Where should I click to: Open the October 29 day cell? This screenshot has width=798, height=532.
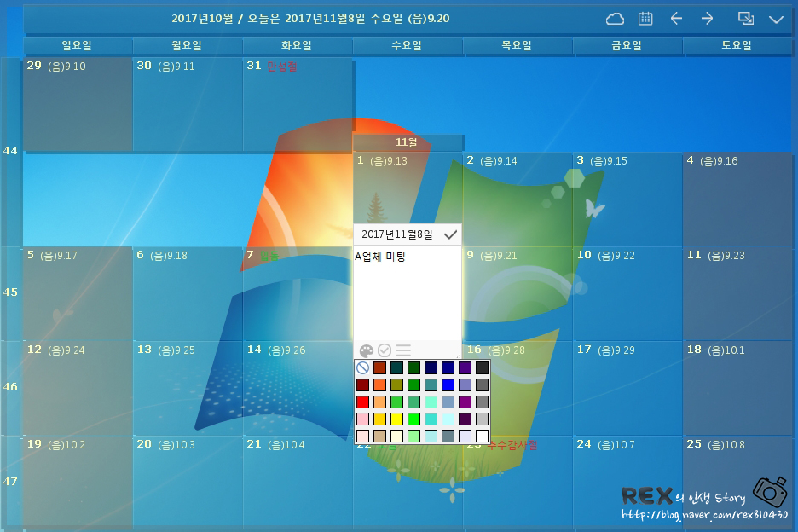tap(78, 104)
